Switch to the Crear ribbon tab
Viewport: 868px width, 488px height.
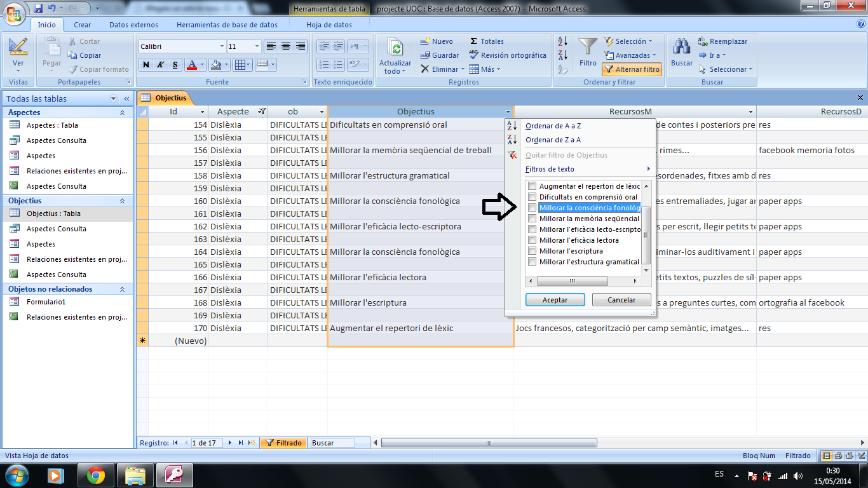click(82, 25)
